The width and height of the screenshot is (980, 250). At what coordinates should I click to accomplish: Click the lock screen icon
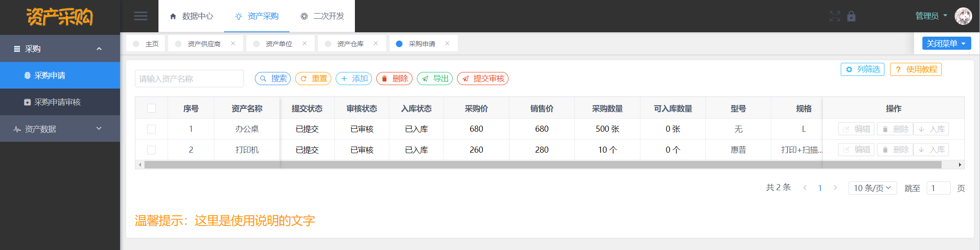[851, 17]
